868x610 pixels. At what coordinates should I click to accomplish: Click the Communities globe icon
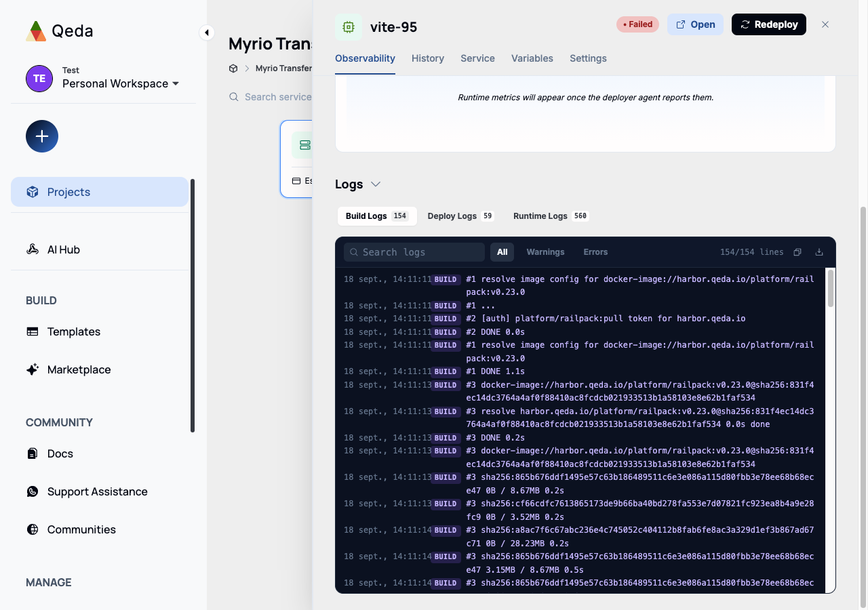(x=33, y=529)
